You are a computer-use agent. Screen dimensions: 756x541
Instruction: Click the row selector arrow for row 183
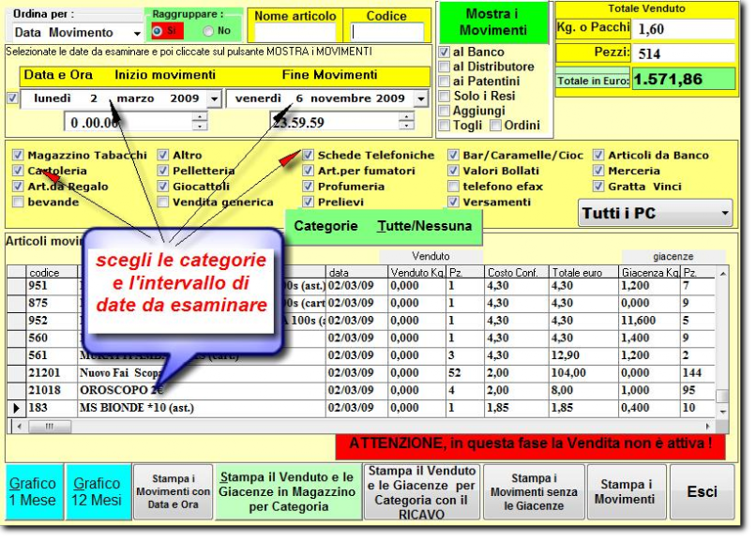pos(16,408)
